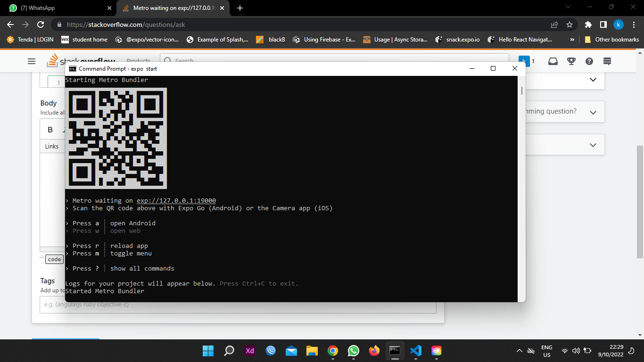
Task: Open student home bookmark
Action: pos(85,40)
